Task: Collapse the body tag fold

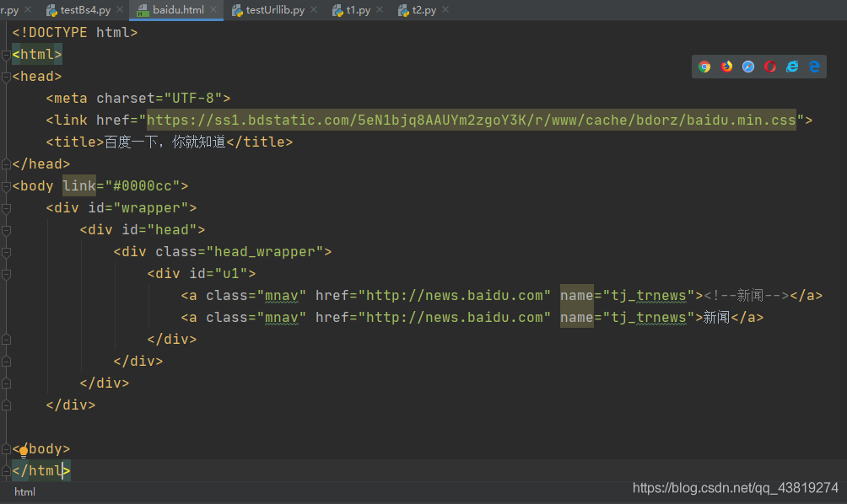Action: pyautogui.click(x=7, y=187)
